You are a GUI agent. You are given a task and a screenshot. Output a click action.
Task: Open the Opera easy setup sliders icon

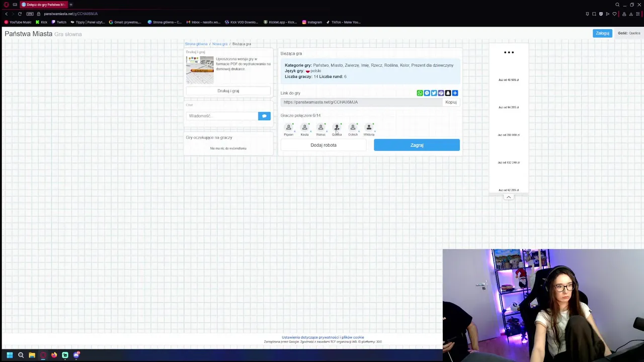pyautogui.click(x=638, y=14)
